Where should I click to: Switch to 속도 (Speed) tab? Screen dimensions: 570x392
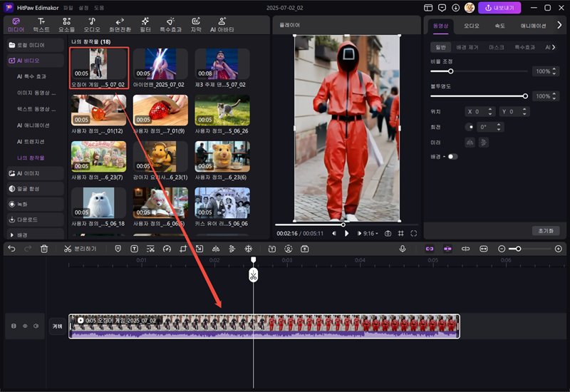[500, 26]
